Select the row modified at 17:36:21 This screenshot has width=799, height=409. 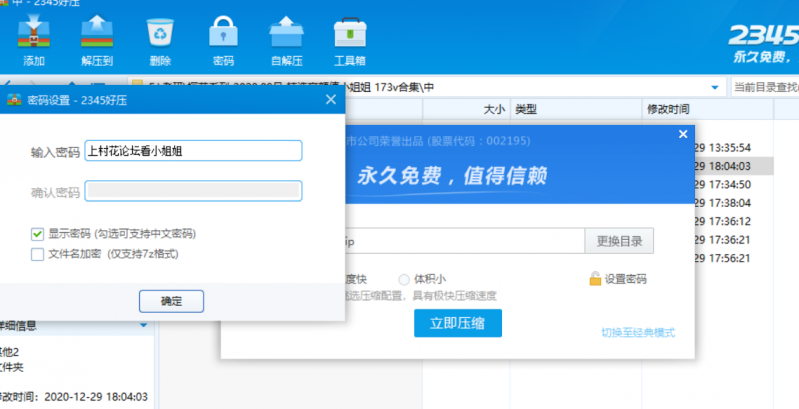(734, 239)
